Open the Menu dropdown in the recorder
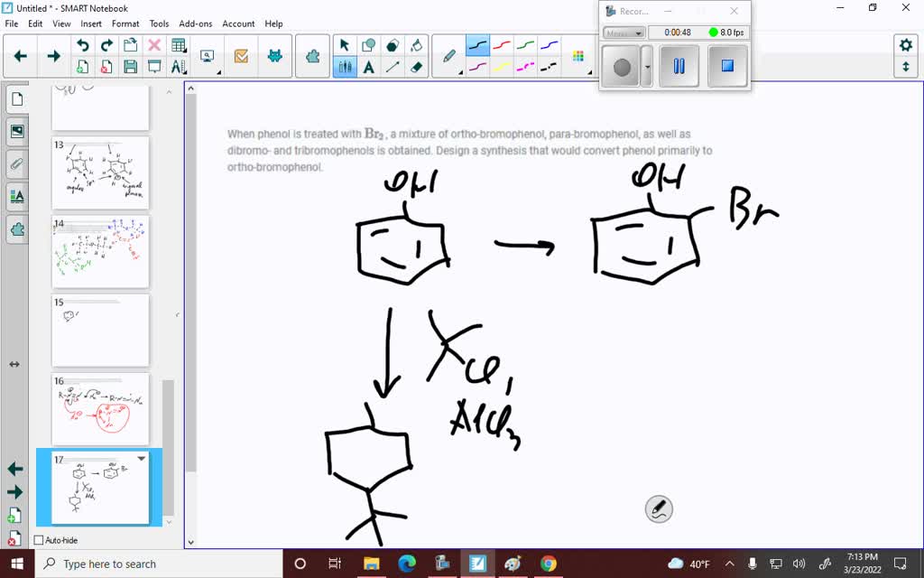 click(x=624, y=32)
